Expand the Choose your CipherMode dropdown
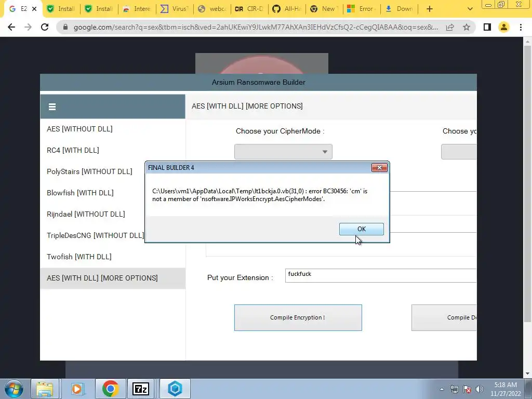 pyautogui.click(x=283, y=152)
